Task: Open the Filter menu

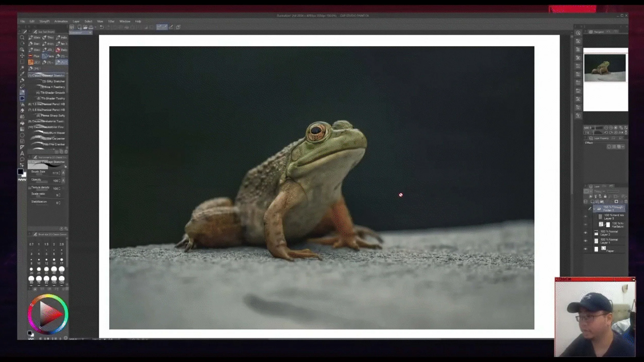Action: click(x=111, y=21)
